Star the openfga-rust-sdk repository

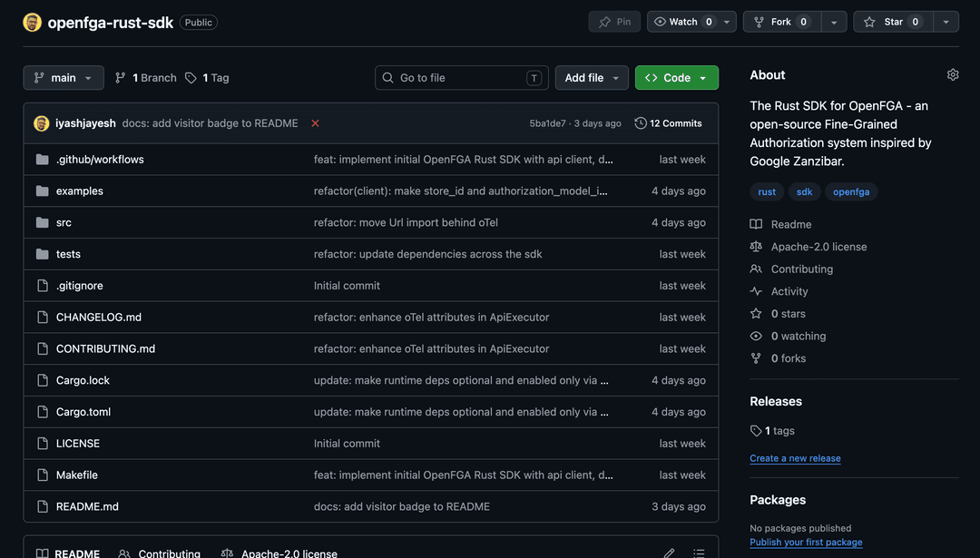(x=892, y=21)
